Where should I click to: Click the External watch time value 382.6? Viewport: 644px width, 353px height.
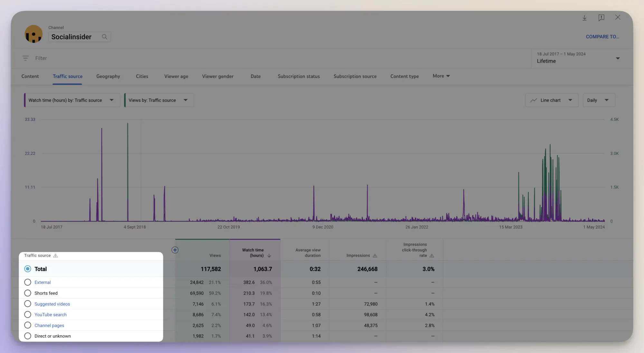pyautogui.click(x=249, y=282)
